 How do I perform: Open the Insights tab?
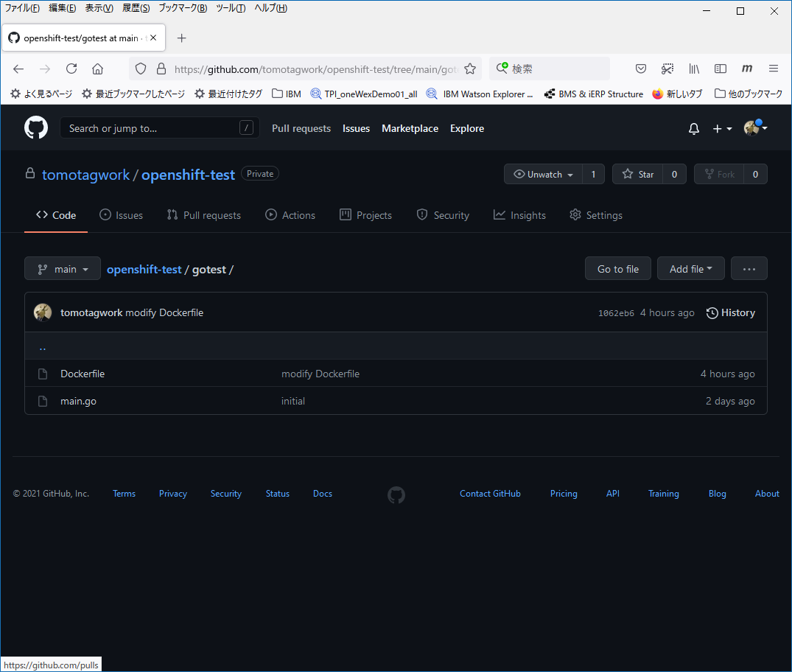(519, 215)
